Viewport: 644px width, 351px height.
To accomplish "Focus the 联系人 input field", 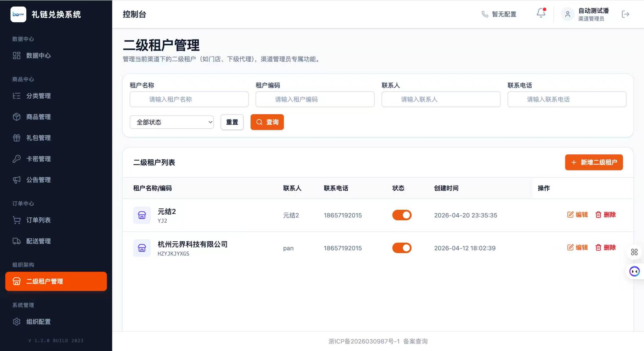I will click(x=441, y=99).
